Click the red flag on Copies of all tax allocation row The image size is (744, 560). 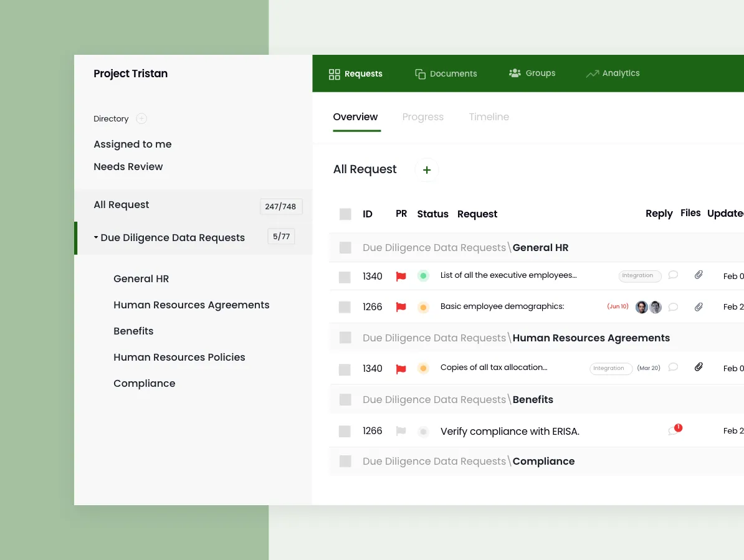click(401, 369)
